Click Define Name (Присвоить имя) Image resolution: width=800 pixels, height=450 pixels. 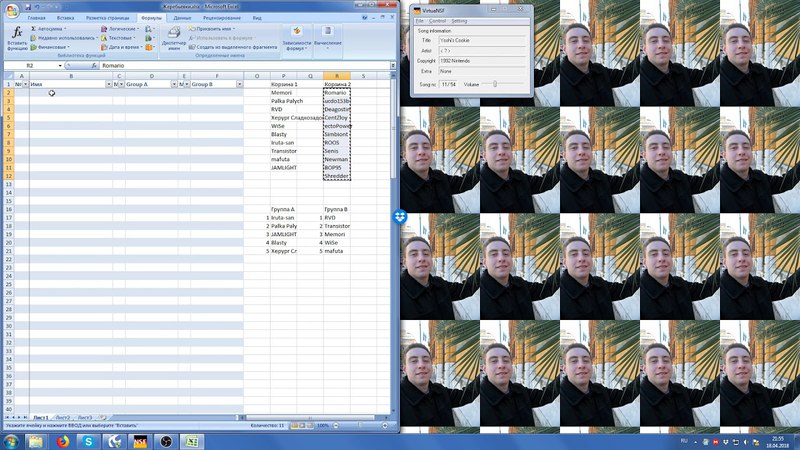(x=212, y=29)
